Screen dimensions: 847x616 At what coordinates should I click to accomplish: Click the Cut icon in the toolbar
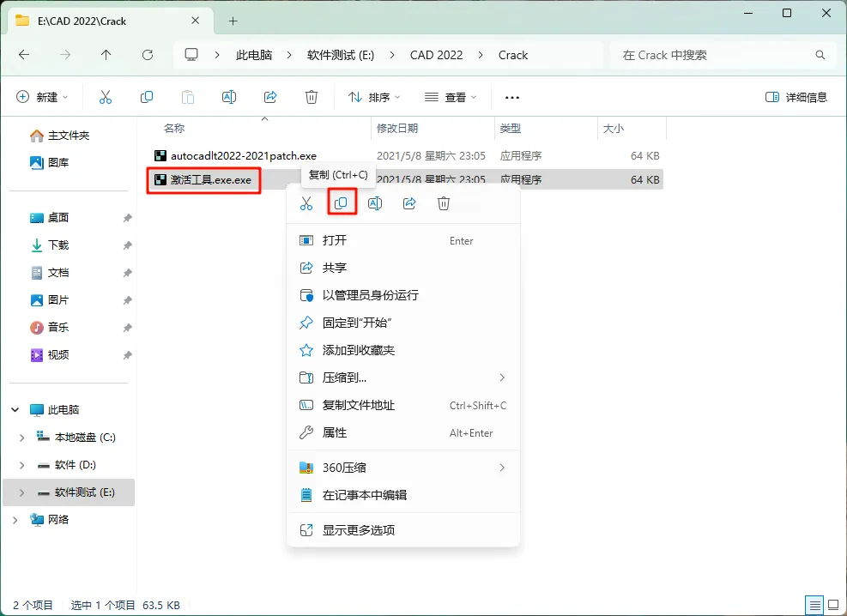click(x=106, y=97)
